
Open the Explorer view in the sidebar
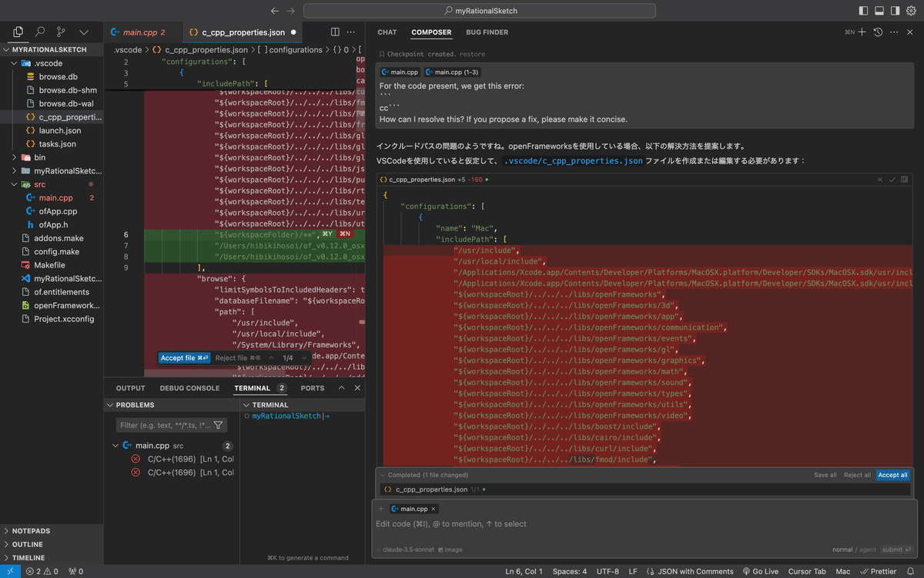pyautogui.click(x=18, y=32)
